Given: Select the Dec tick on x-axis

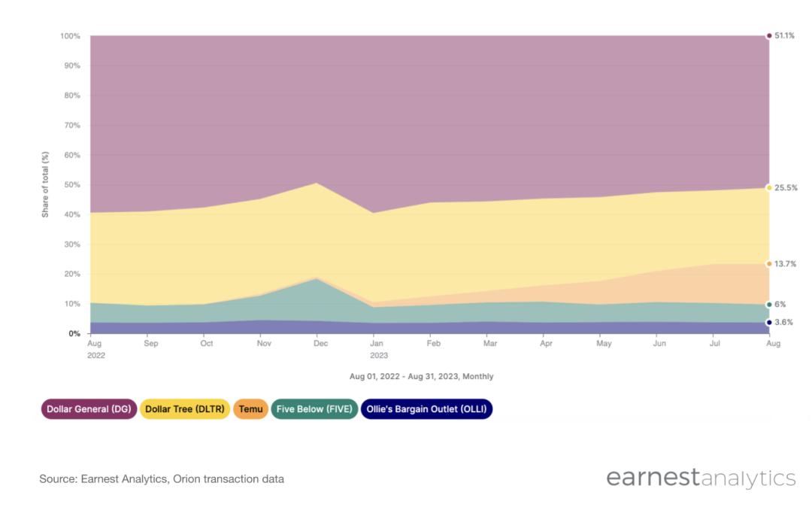Looking at the screenshot, I should coord(320,343).
